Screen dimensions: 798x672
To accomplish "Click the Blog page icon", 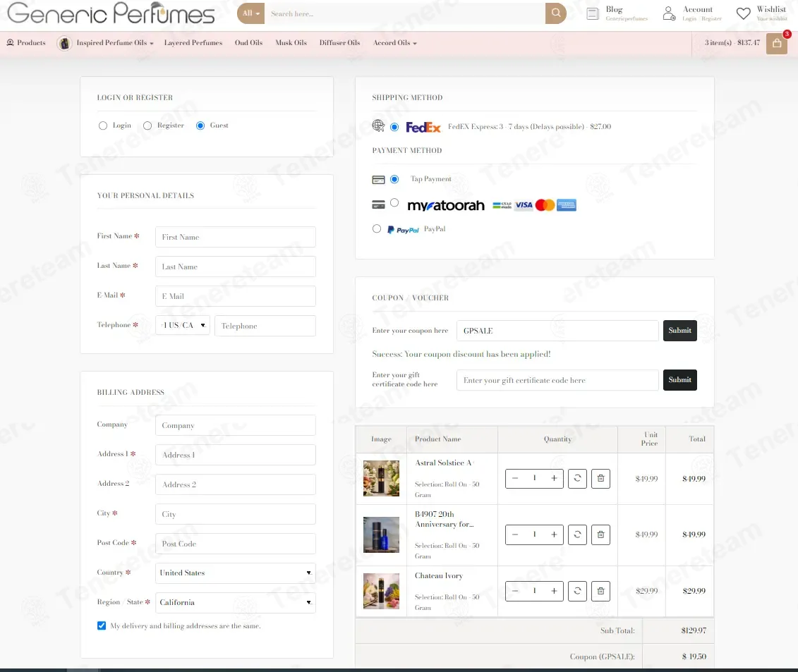I will [593, 13].
